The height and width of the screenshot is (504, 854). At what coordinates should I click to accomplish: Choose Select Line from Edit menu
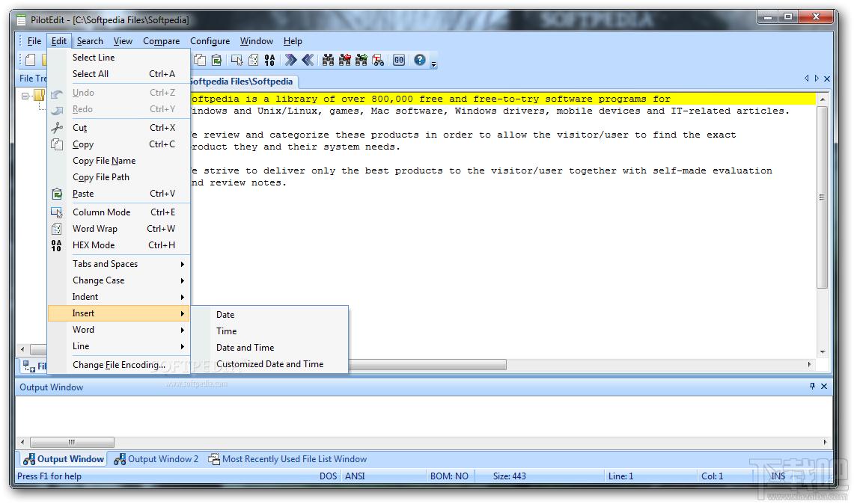tap(119, 57)
